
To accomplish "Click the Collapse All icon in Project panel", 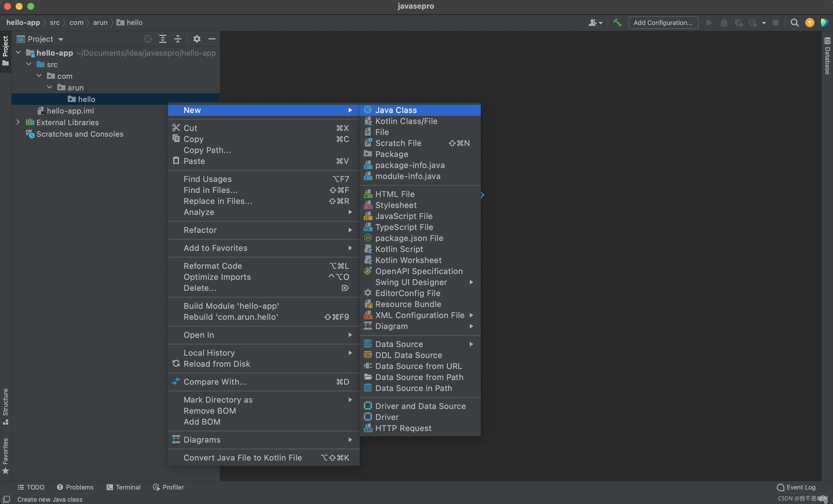I will point(178,39).
